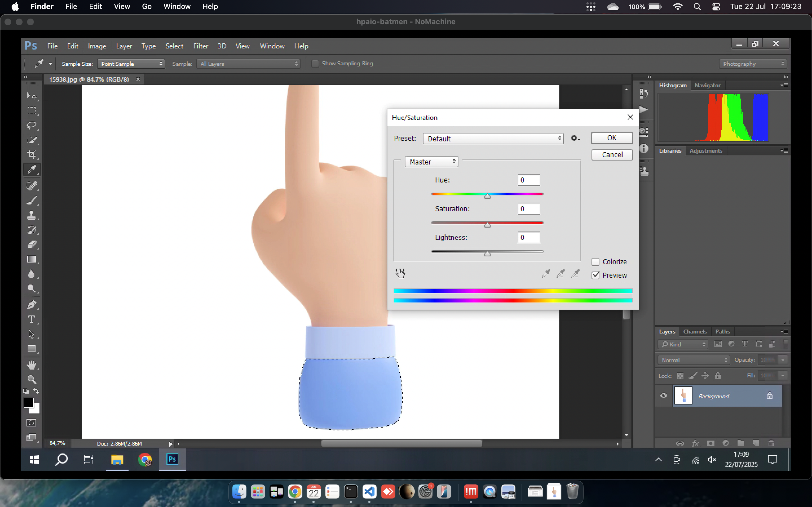
Task: Select the Lasso tool
Action: [32, 125]
